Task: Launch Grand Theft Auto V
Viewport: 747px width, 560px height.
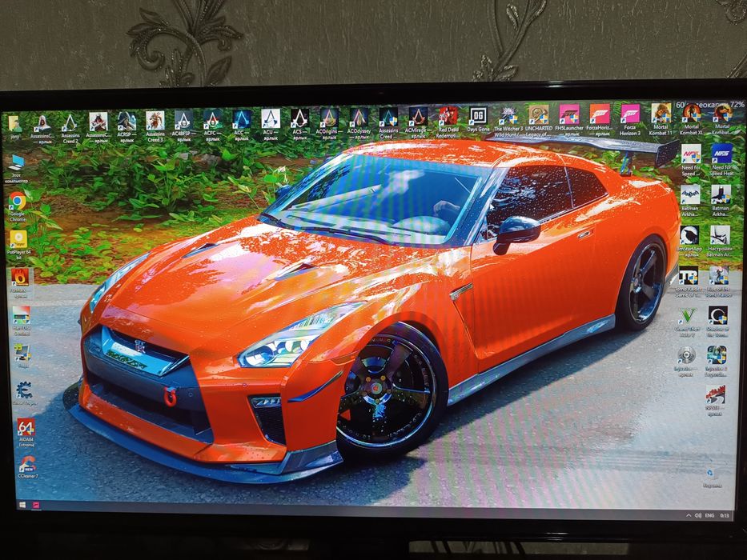Action: (687, 322)
